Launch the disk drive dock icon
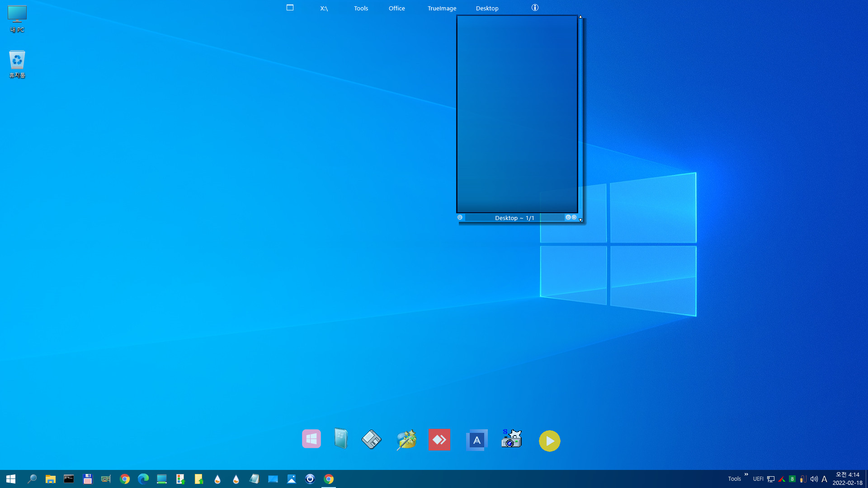Image resolution: width=868 pixels, height=488 pixels. point(371,439)
